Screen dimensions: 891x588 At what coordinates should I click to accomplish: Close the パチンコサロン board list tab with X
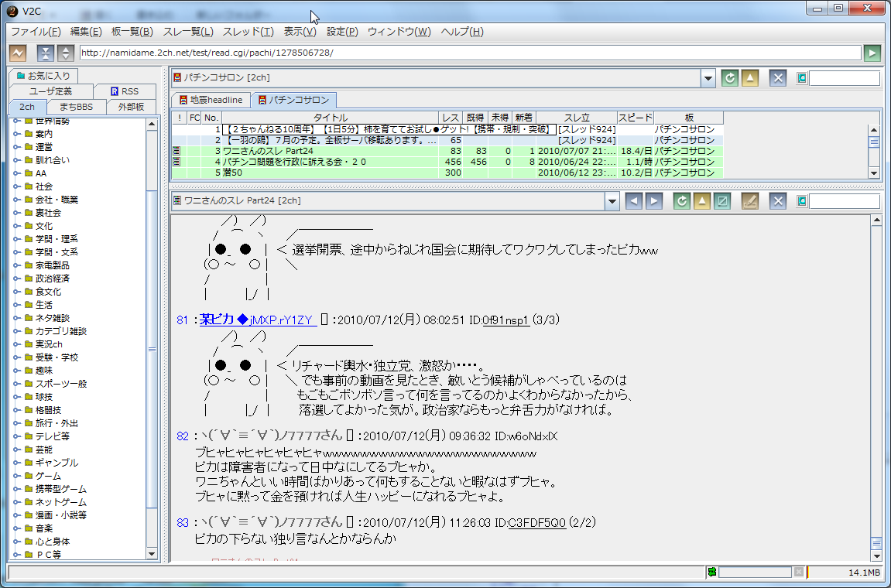(779, 78)
